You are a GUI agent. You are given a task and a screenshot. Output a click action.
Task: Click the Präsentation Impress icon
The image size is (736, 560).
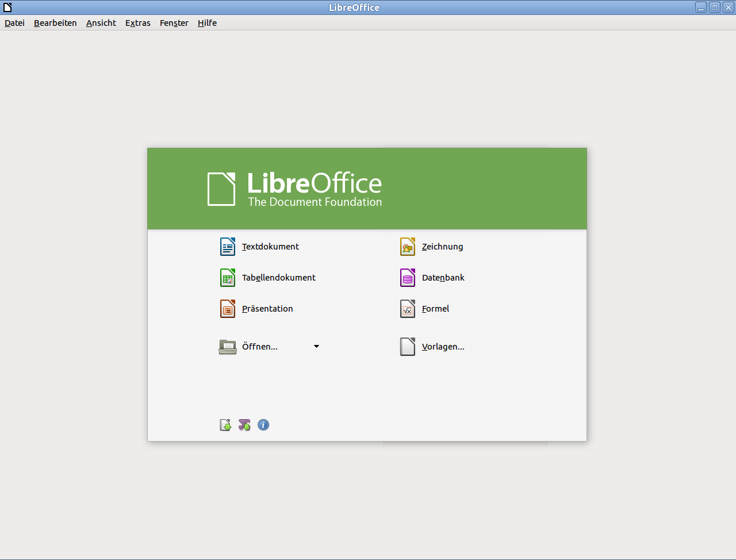point(228,309)
